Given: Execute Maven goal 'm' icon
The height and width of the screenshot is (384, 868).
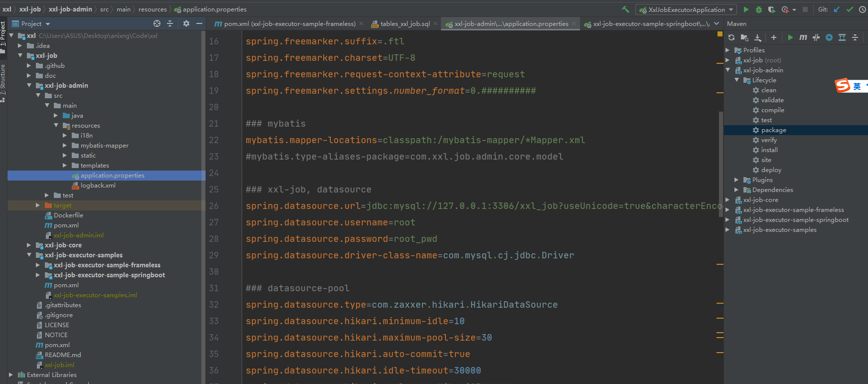Looking at the screenshot, I should point(803,37).
